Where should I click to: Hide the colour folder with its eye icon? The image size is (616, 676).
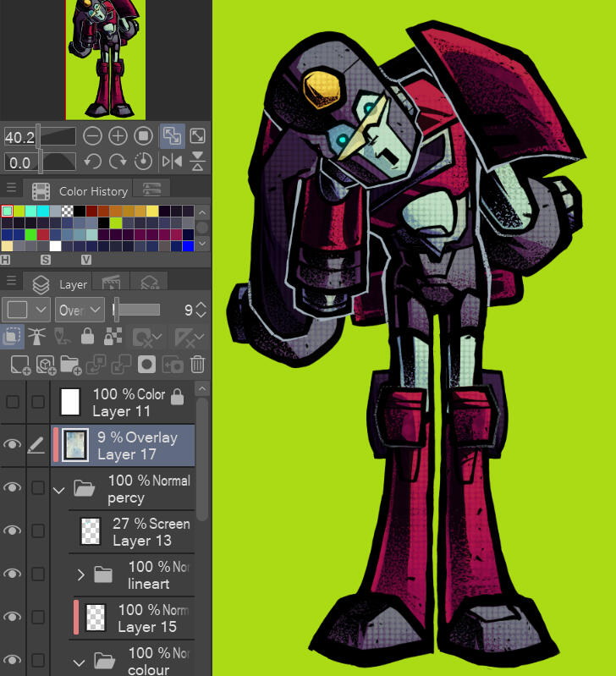tap(12, 660)
